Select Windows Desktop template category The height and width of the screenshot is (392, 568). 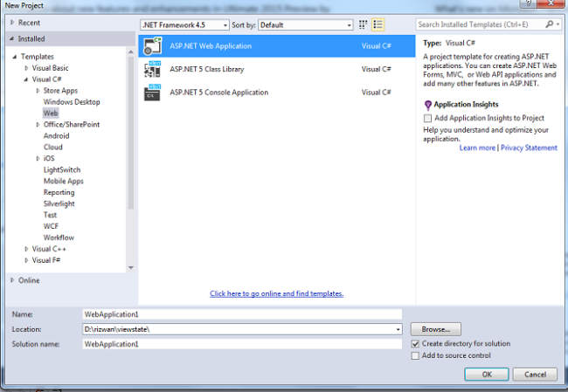click(72, 102)
